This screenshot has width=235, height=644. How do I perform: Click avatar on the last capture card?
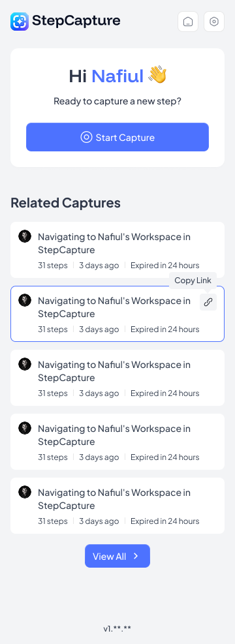pyautogui.click(x=25, y=492)
